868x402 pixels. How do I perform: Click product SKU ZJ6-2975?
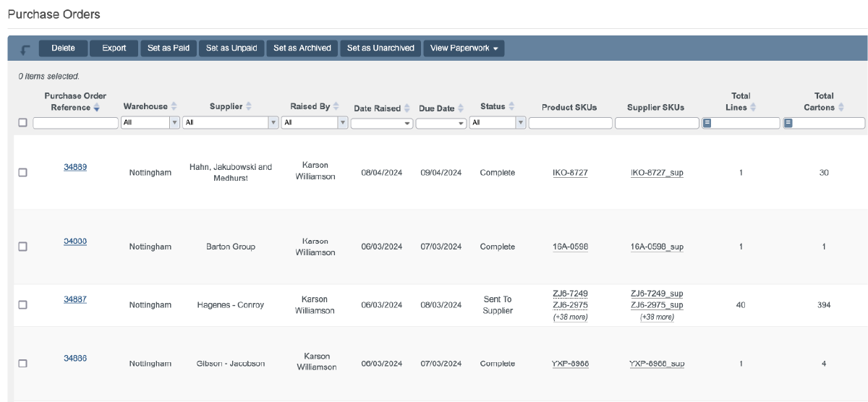click(570, 305)
